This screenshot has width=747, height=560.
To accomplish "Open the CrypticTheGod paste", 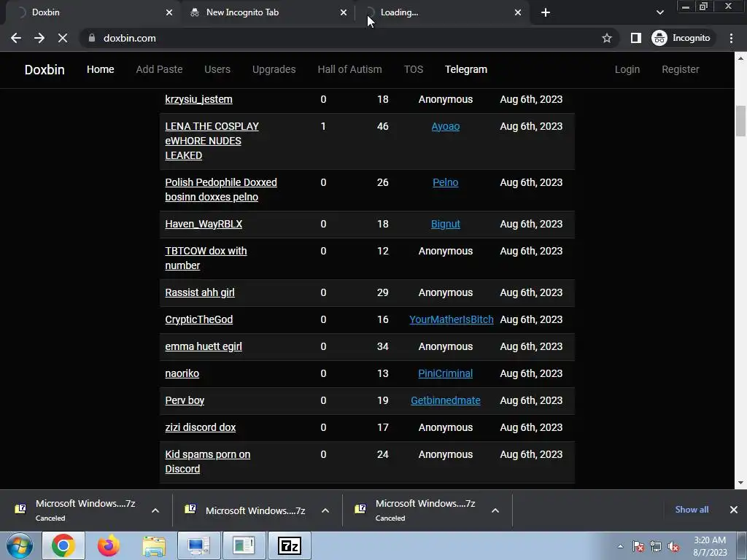I will point(198,319).
